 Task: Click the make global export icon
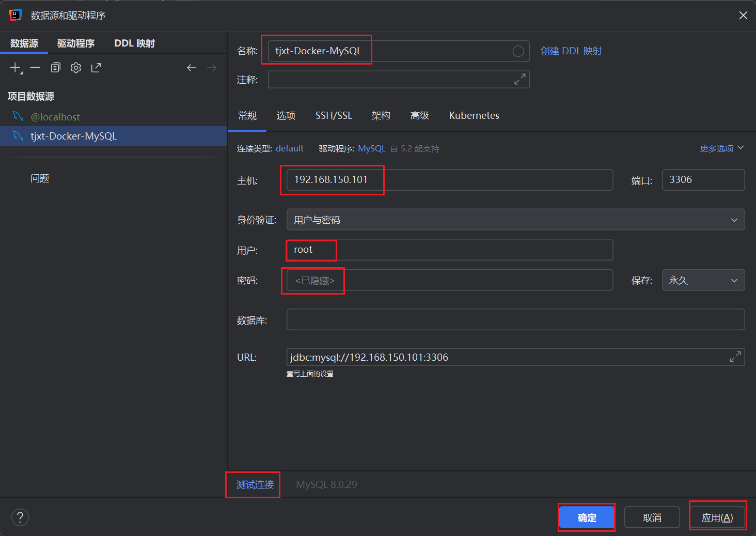point(96,68)
